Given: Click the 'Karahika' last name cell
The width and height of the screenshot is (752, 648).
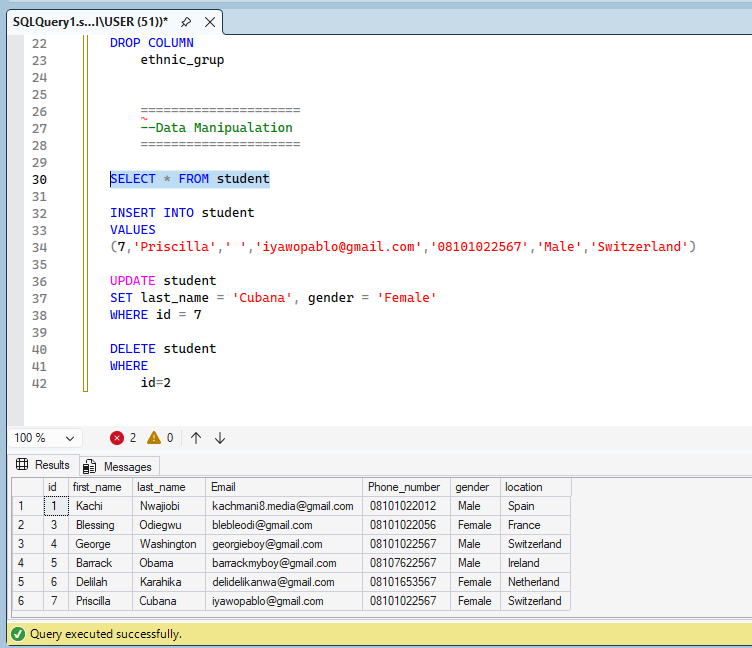Looking at the screenshot, I should 169,582.
